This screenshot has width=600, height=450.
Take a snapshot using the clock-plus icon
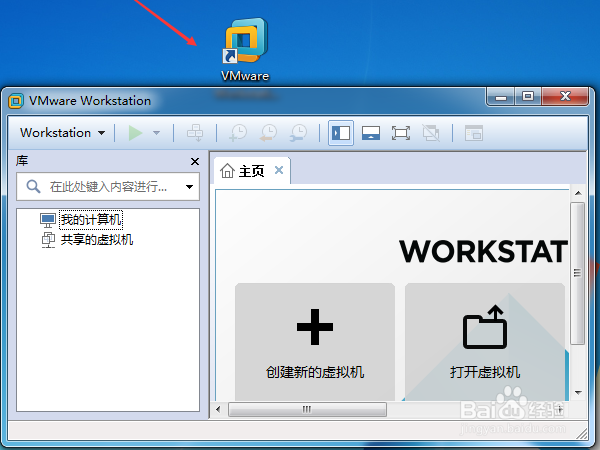238,133
